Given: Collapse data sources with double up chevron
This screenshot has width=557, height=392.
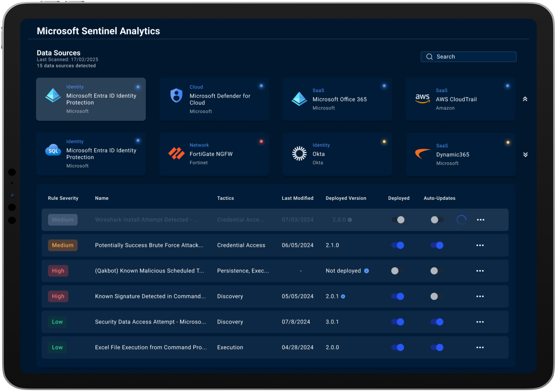Looking at the screenshot, I should (x=525, y=99).
